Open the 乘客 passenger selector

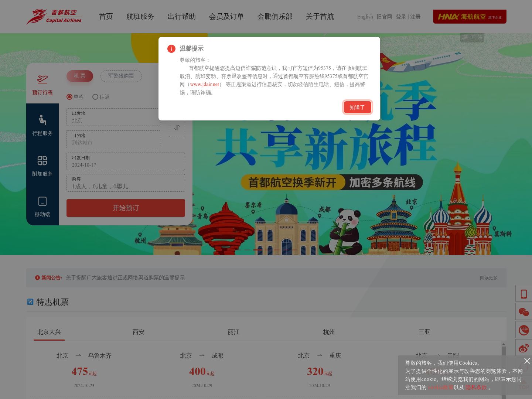[126, 183]
